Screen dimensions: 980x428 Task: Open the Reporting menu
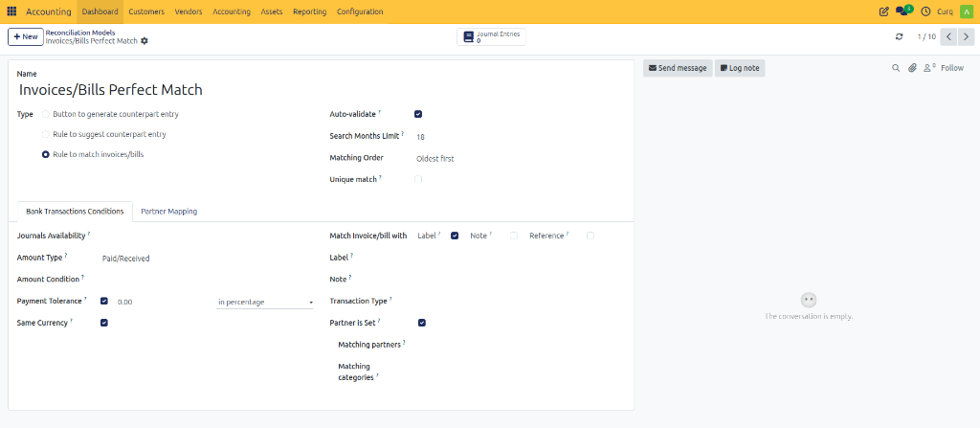[x=309, y=11]
